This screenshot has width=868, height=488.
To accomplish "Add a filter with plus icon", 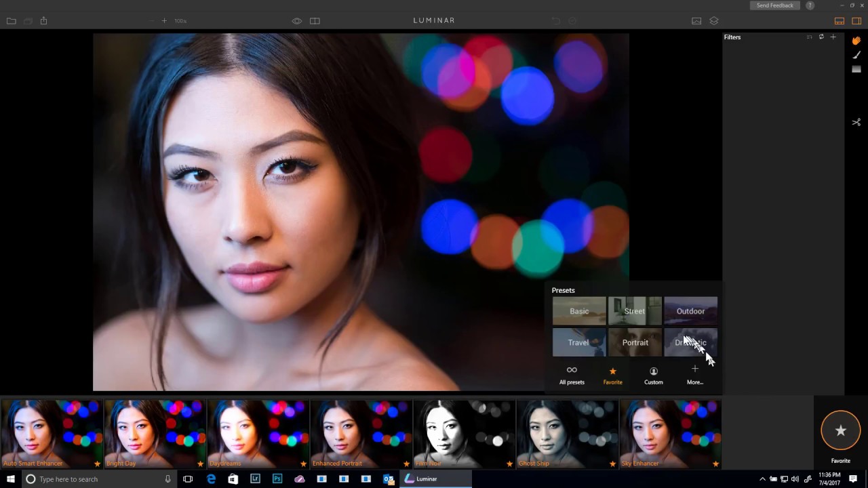I will 833,37.
